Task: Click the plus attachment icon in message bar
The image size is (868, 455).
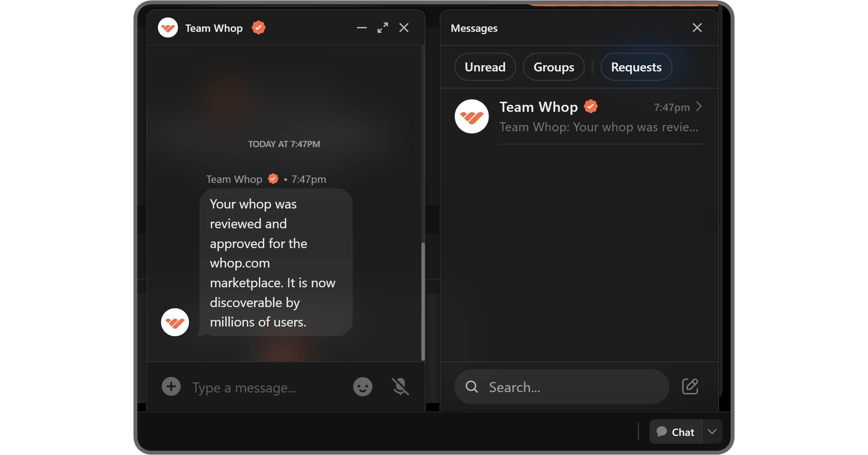Action: [x=171, y=387]
